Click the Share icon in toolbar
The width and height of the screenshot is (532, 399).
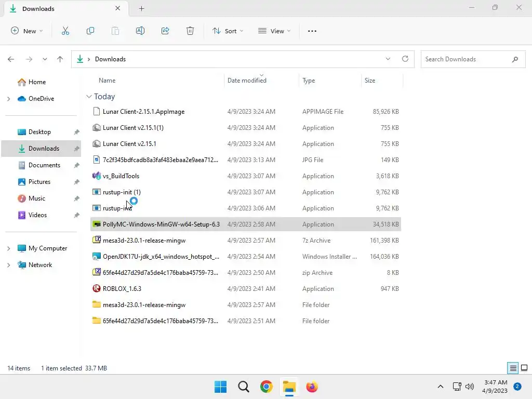(x=165, y=31)
